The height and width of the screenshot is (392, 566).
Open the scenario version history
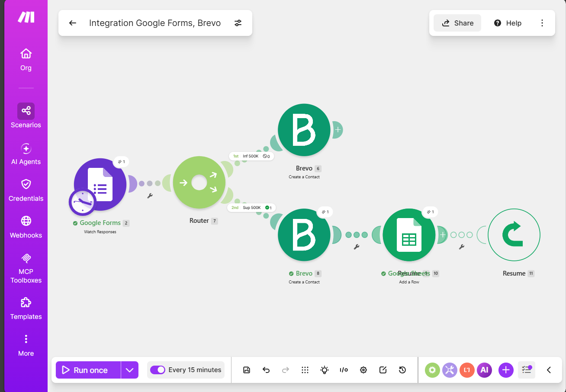402,370
